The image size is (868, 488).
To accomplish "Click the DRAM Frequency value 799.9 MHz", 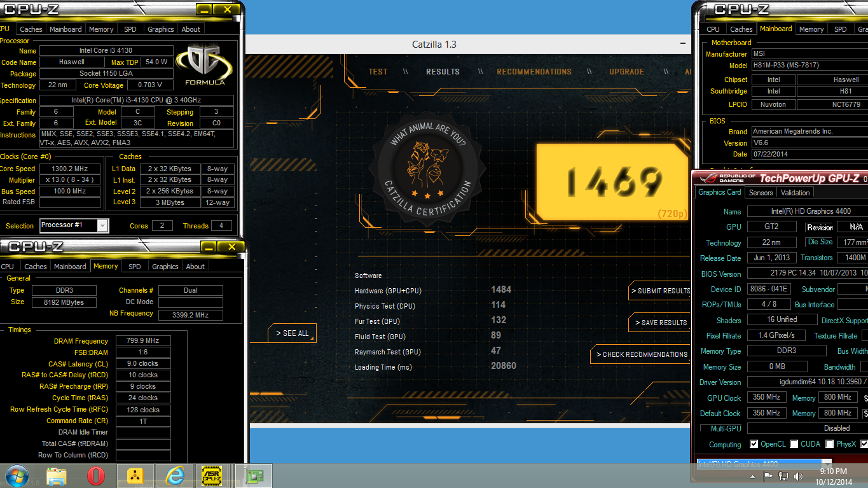I will (143, 341).
